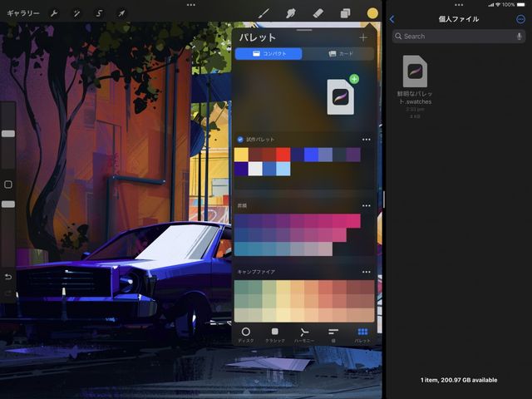The height and width of the screenshot is (399, 532).
Task: Add a new palette with plus button
Action: pos(363,37)
